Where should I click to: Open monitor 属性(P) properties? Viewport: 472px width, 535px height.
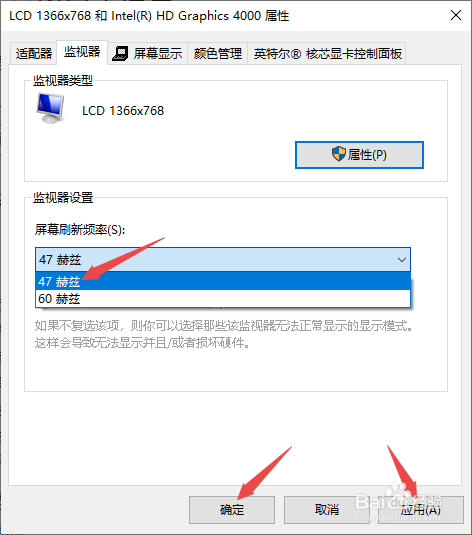tap(359, 155)
